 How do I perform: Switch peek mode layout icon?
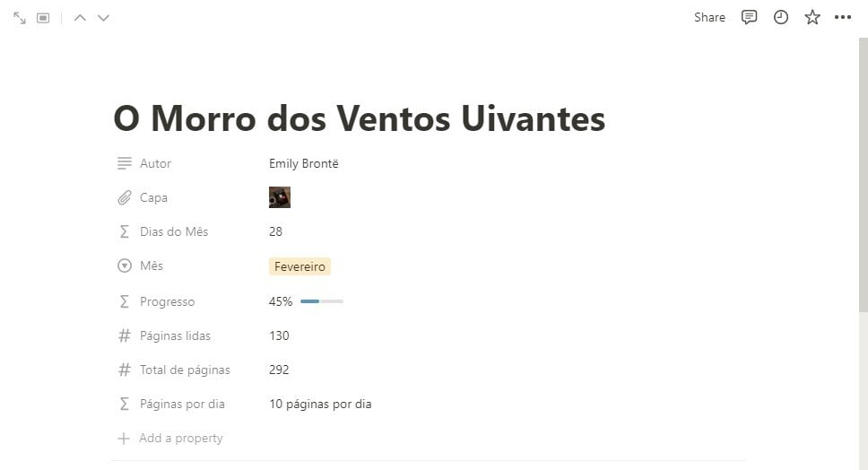[x=43, y=18]
